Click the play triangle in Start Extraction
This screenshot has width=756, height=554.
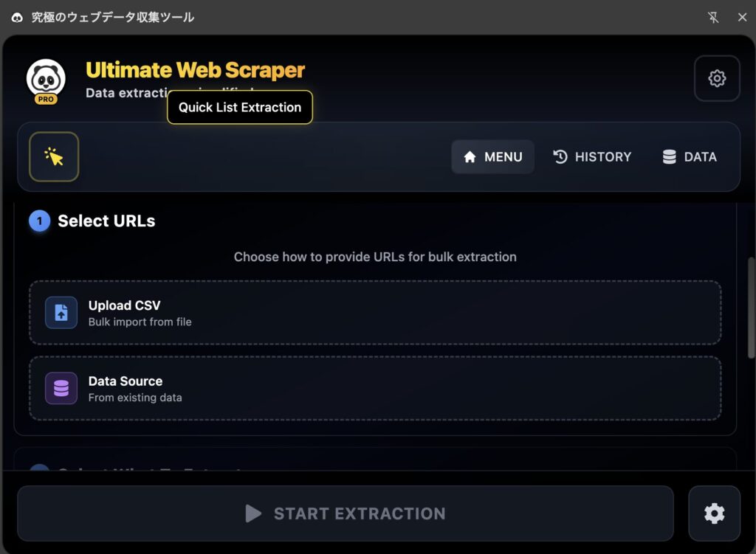253,513
